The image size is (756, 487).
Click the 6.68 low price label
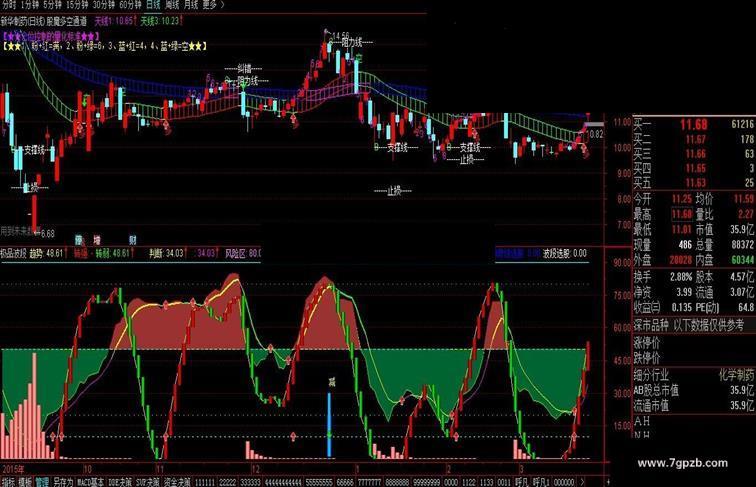click(x=47, y=234)
